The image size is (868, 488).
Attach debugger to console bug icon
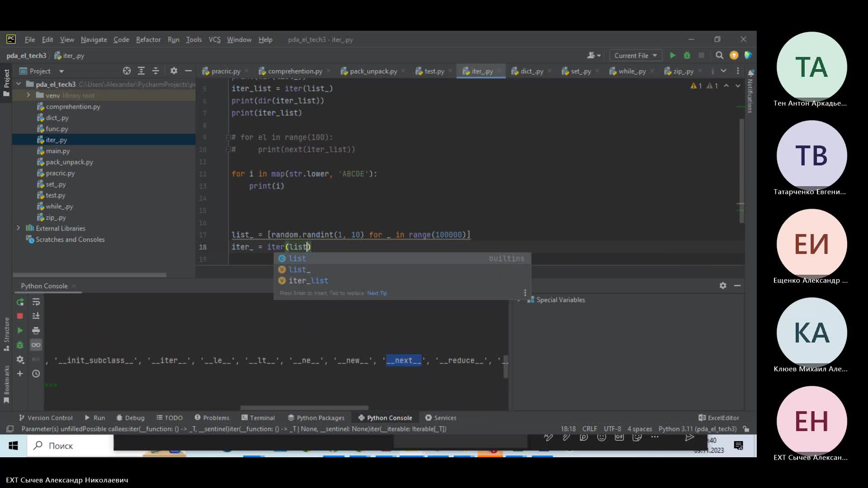coord(20,345)
